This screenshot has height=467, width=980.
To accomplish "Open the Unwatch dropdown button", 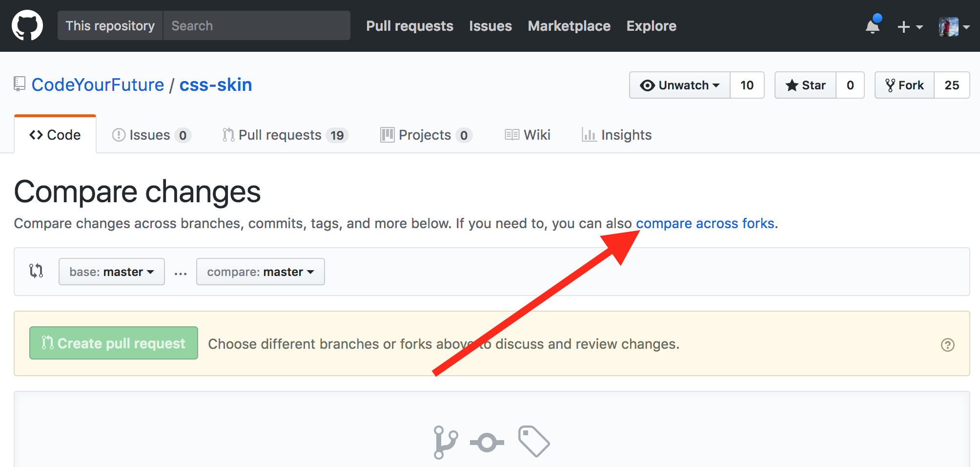I will tap(680, 85).
